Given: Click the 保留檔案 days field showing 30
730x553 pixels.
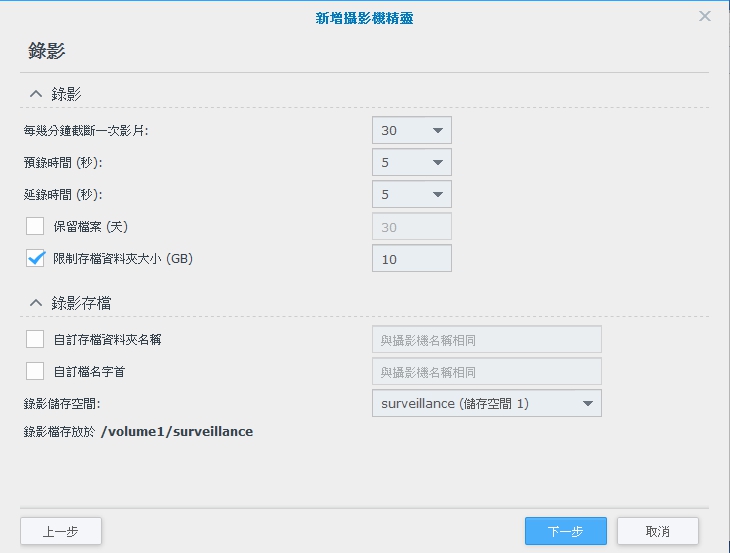Looking at the screenshot, I should click(412, 227).
